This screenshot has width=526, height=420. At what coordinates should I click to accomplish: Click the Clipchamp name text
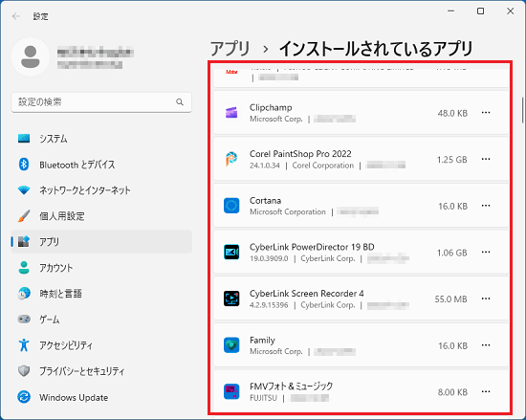tap(271, 107)
